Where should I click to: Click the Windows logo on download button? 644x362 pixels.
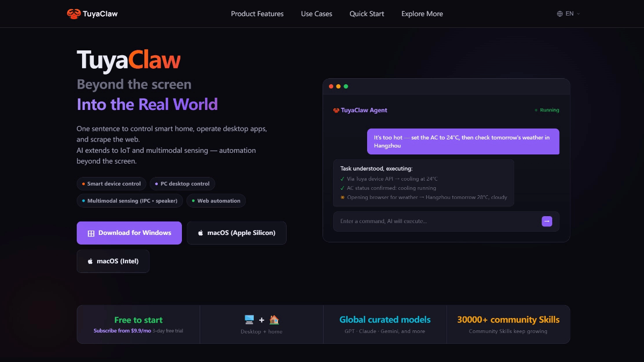tap(91, 233)
